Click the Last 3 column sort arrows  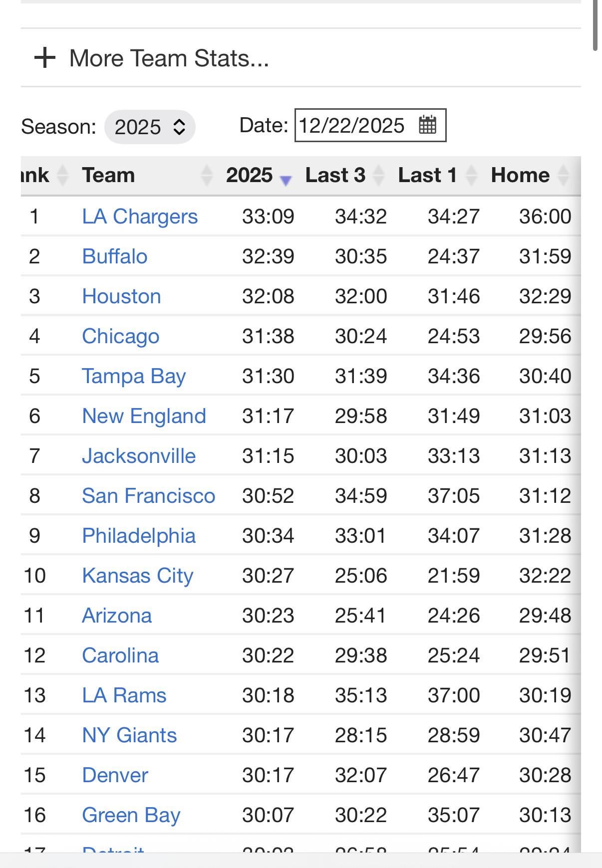pyautogui.click(x=379, y=175)
